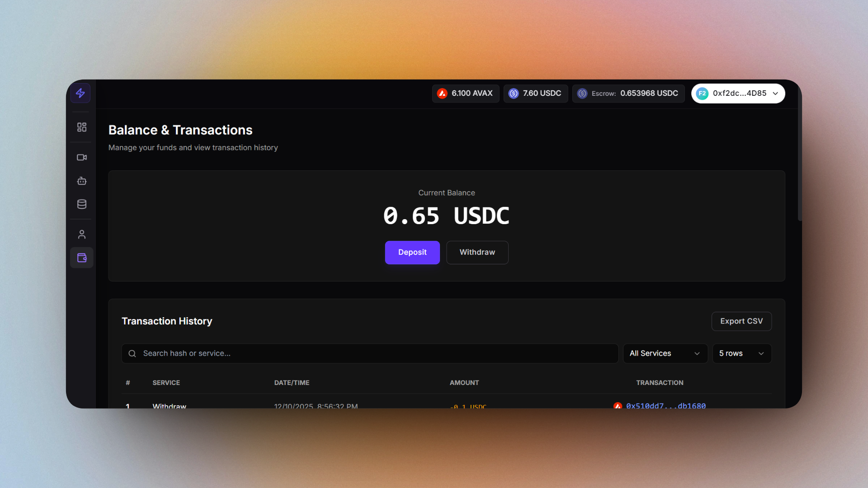This screenshot has height=488, width=868.
Task: Open the All Services filter dropdown
Action: point(665,353)
